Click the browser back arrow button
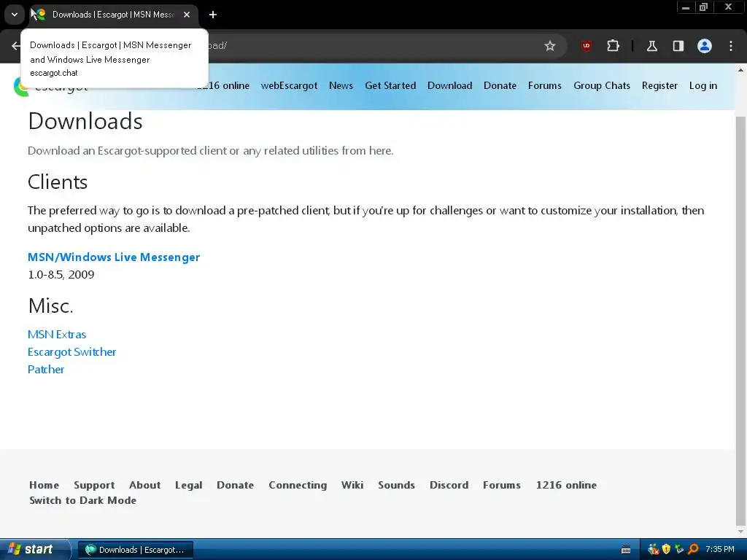 16,46
